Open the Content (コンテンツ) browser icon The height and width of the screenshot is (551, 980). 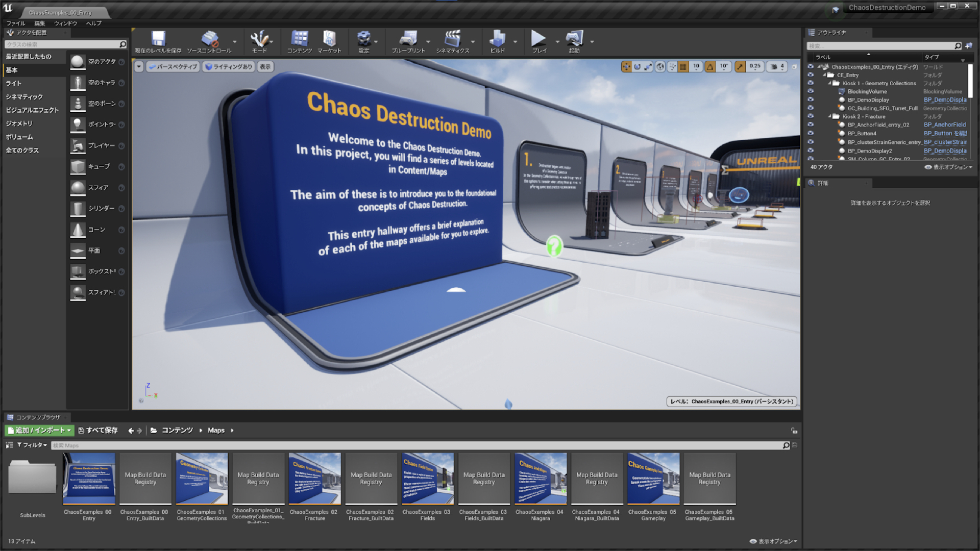pyautogui.click(x=299, y=39)
